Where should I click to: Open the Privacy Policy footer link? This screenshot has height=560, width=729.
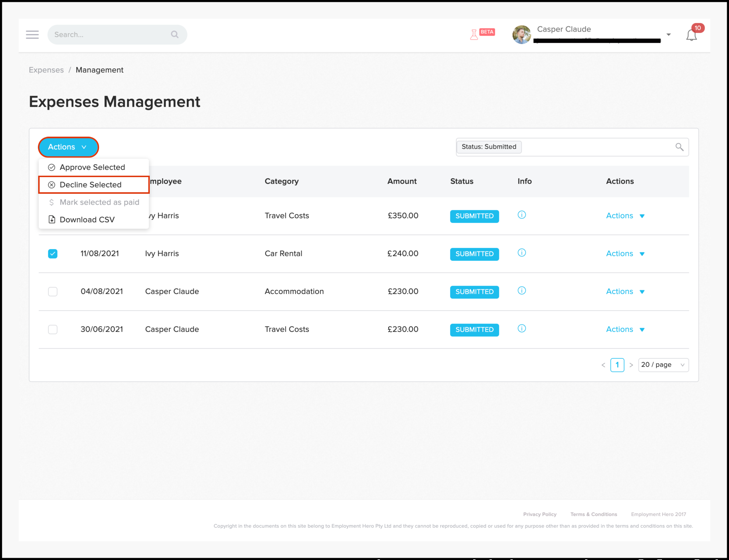(540, 514)
